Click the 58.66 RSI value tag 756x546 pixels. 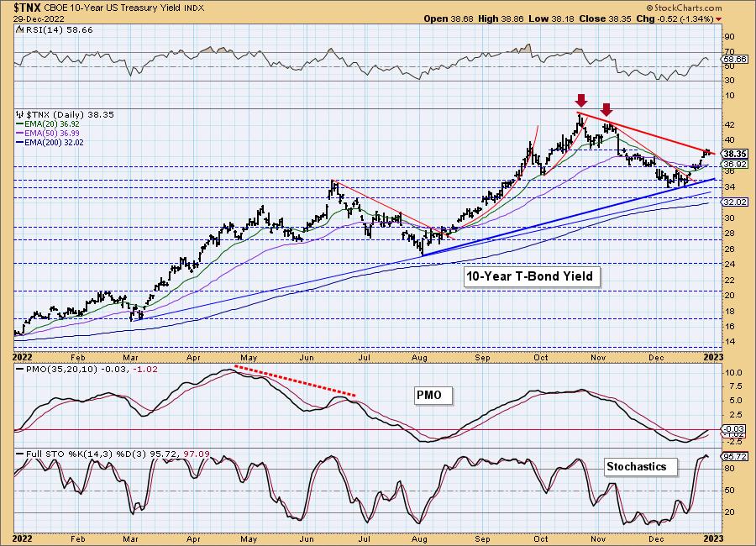point(735,60)
